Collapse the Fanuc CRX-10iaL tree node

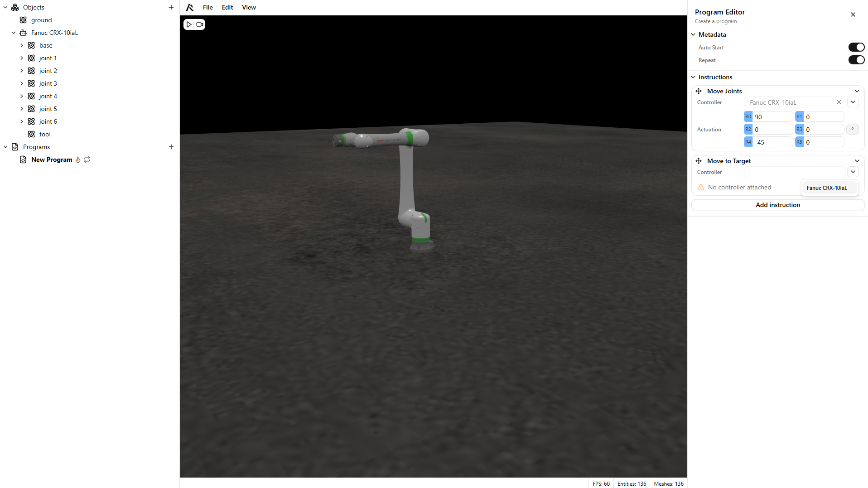tap(14, 33)
